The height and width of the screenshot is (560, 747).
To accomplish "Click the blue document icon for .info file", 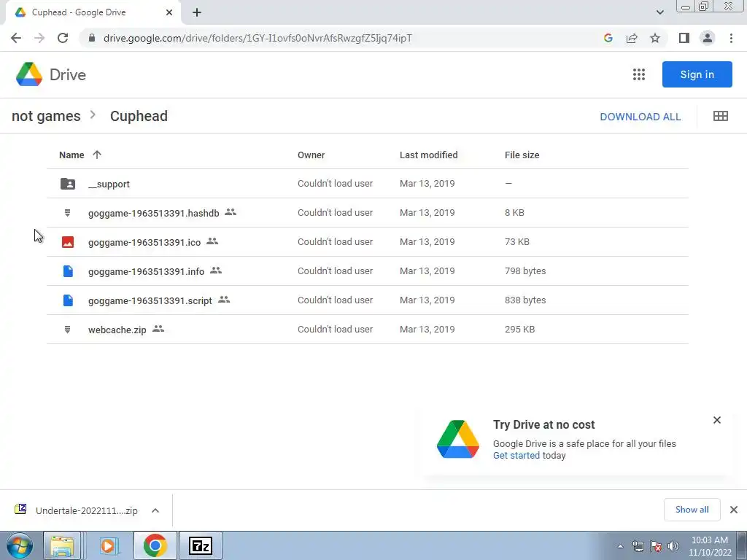I will [x=68, y=271].
